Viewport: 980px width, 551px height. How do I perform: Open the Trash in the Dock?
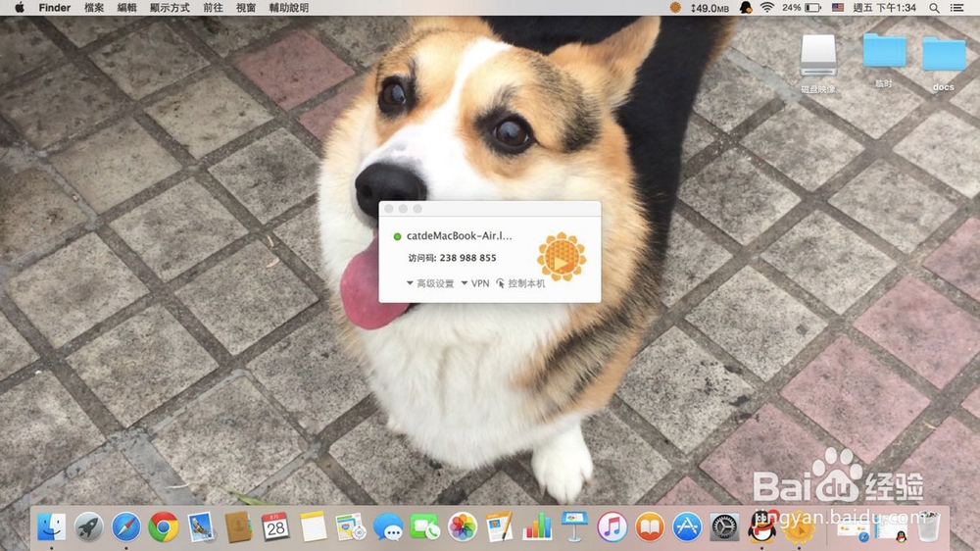(929, 526)
